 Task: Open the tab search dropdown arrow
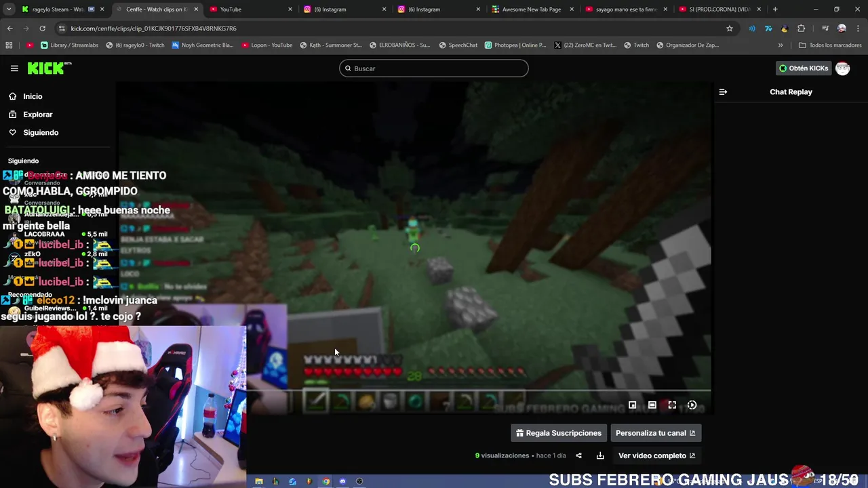(x=9, y=9)
